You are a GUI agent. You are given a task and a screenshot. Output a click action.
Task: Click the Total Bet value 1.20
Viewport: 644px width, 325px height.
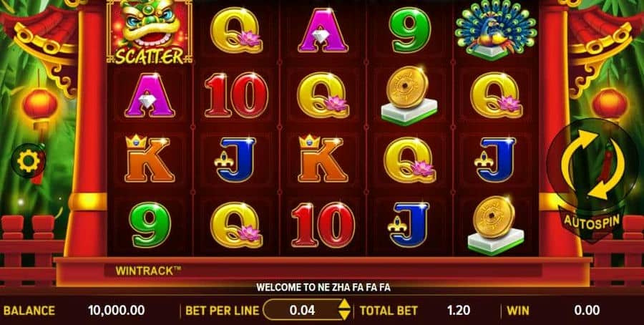coord(459,310)
